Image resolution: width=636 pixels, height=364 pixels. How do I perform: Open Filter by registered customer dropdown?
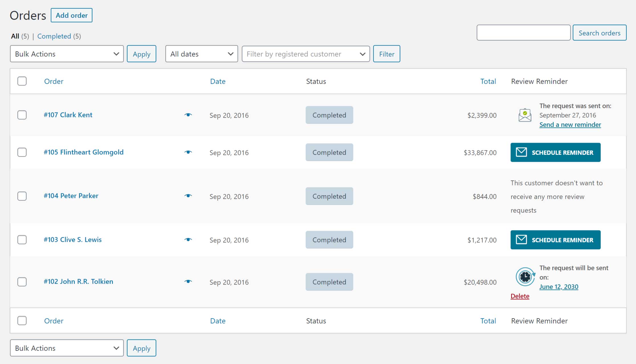pos(306,54)
